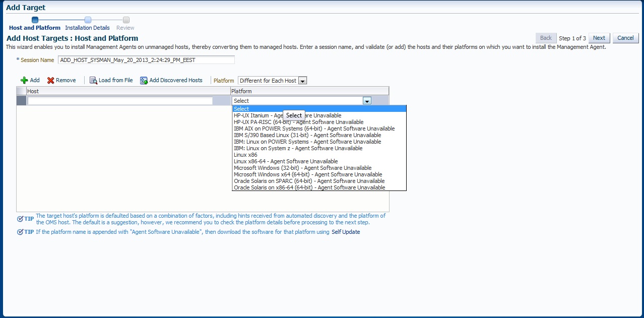This screenshot has height=318, width=644.
Task: Select Microsoft Windows x64 (64-bit) option
Action: (308, 174)
